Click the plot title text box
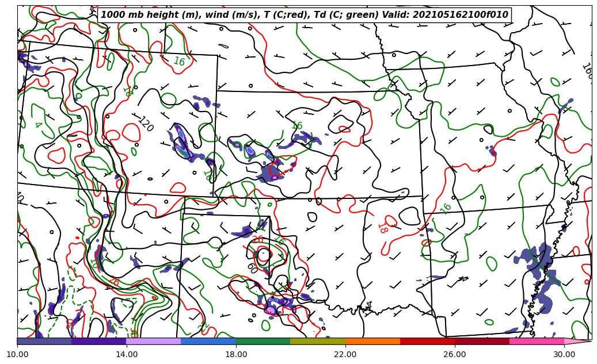The image size is (597, 364). [x=305, y=15]
